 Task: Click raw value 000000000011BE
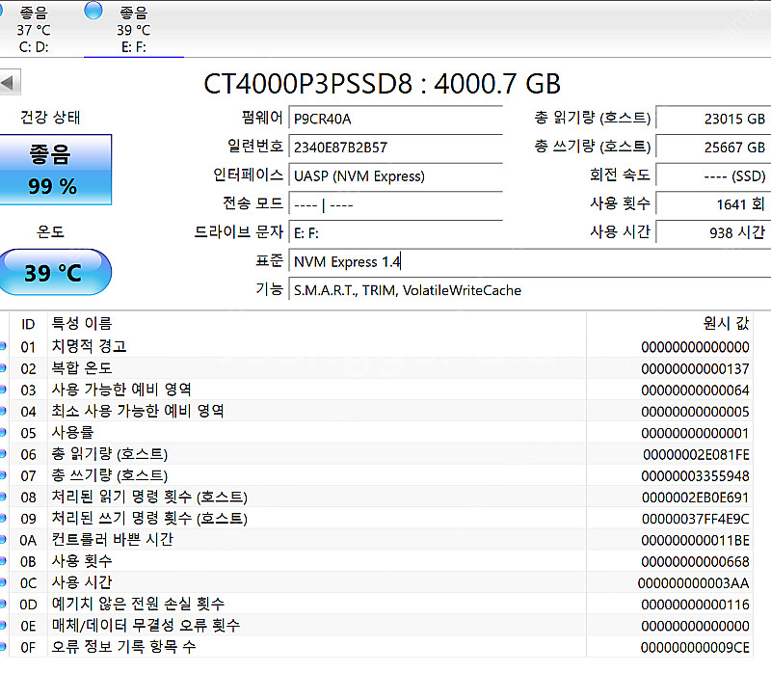695,541
